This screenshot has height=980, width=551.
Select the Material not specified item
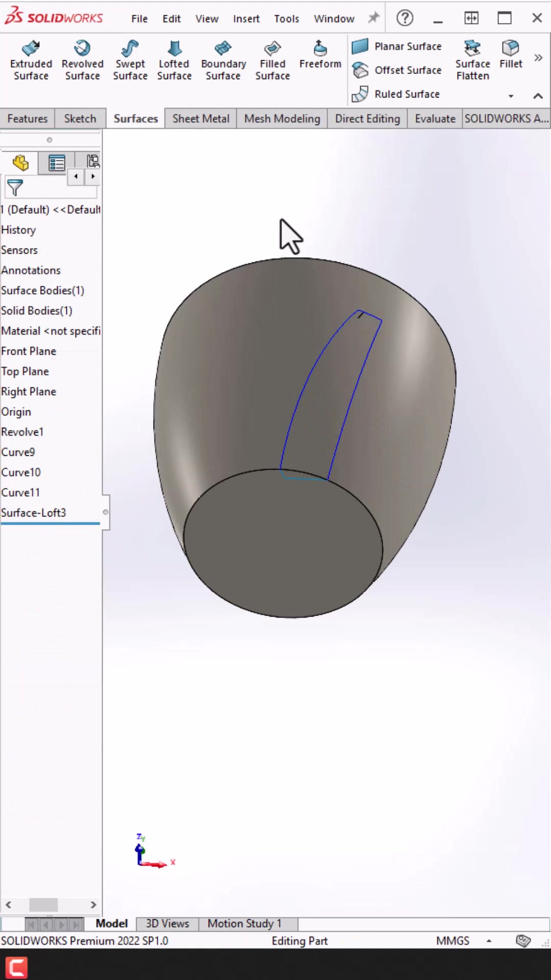point(51,331)
